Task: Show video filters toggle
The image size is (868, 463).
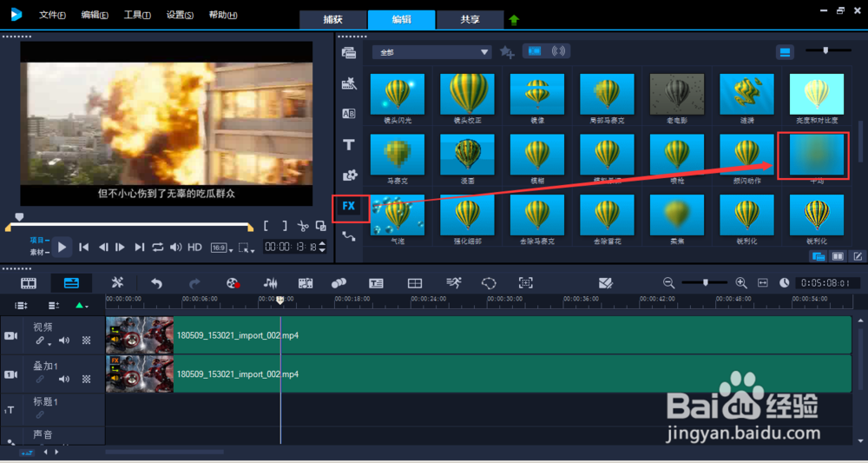Action: 535,51
